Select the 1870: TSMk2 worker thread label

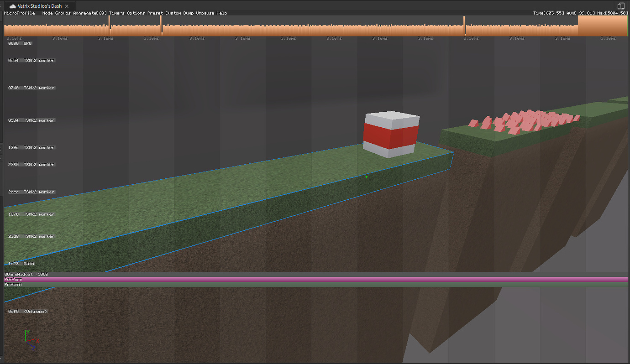tap(31, 214)
